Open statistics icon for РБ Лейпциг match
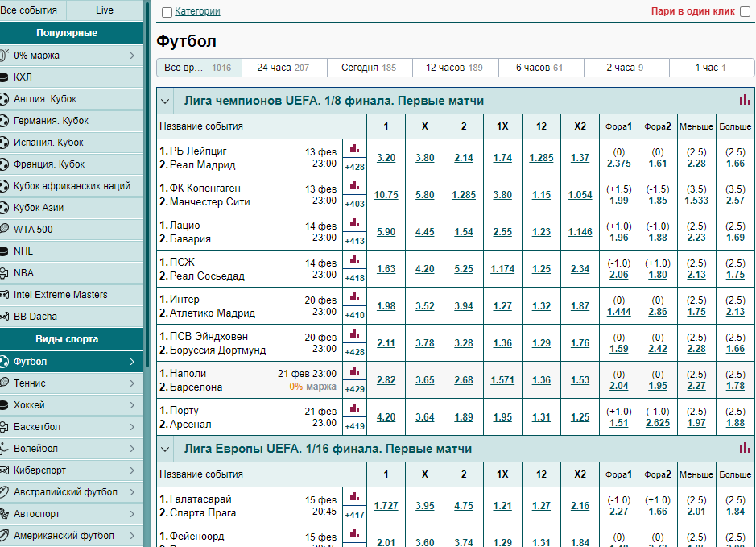756x547 pixels. pyautogui.click(x=355, y=149)
